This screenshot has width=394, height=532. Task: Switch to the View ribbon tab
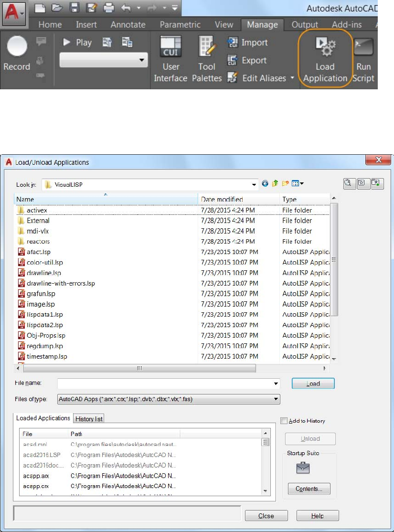[x=224, y=24]
